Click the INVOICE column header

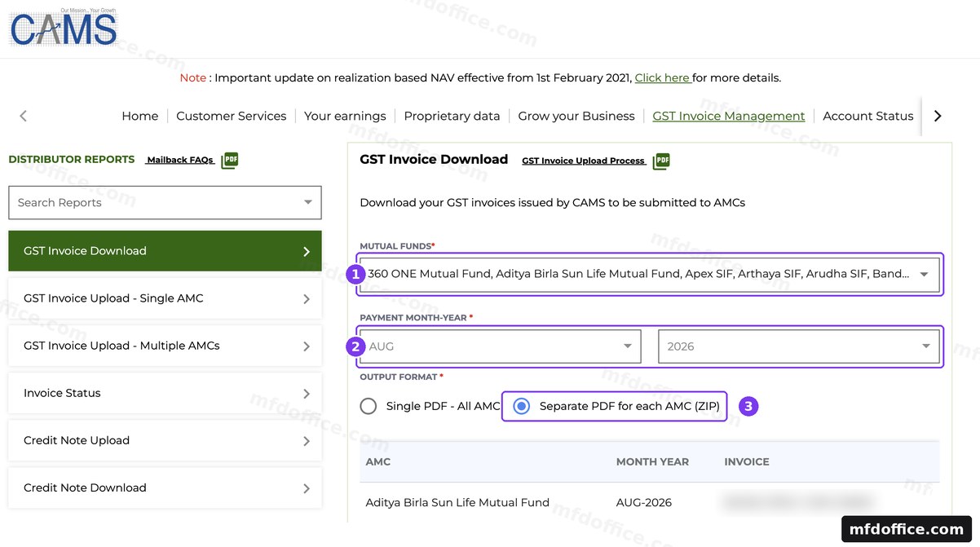click(x=747, y=461)
